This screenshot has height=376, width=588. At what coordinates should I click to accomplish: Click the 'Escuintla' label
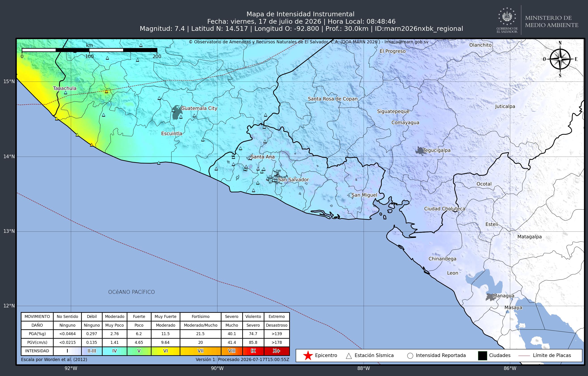[172, 134]
